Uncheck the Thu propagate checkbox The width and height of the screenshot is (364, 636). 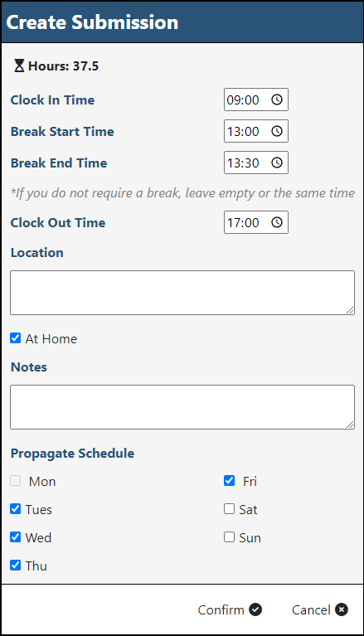tap(16, 565)
